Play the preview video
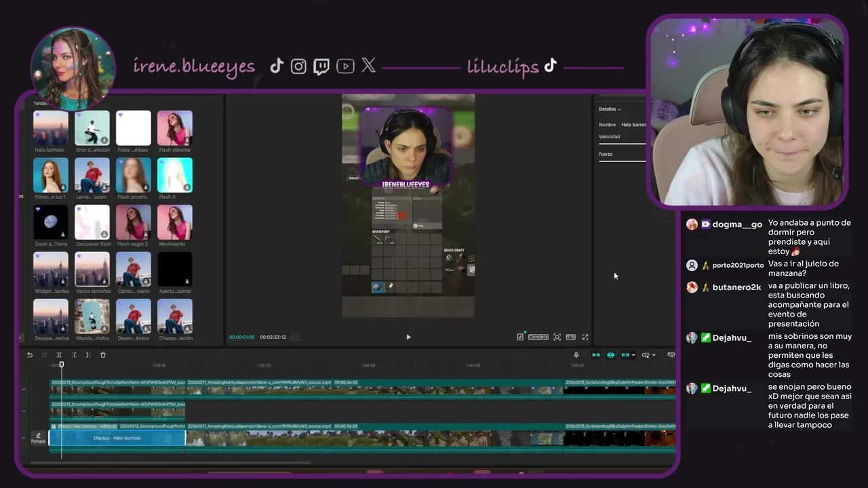The image size is (868, 488). pos(408,337)
